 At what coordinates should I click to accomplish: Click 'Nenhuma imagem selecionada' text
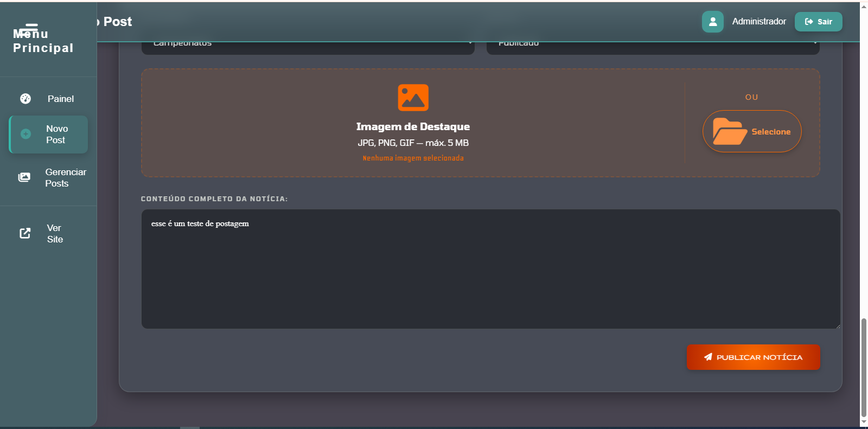tap(413, 158)
